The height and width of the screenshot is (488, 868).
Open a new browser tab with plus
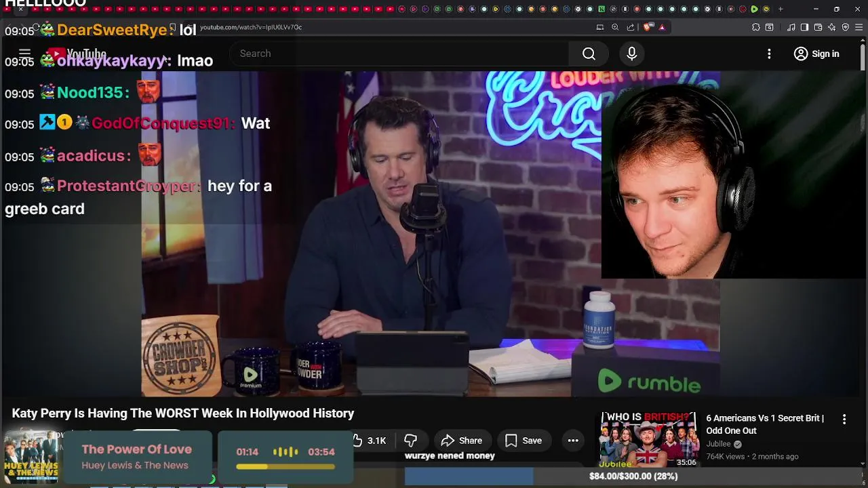pos(781,9)
